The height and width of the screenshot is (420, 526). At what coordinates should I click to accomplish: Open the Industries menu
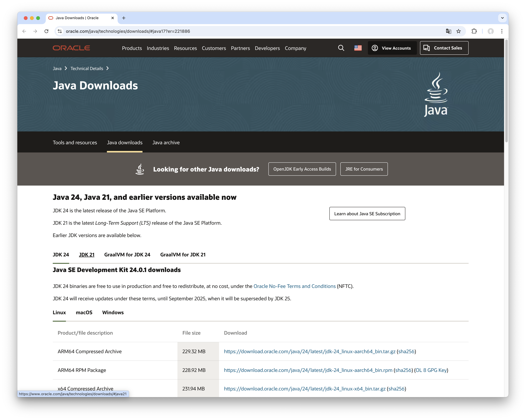click(158, 48)
